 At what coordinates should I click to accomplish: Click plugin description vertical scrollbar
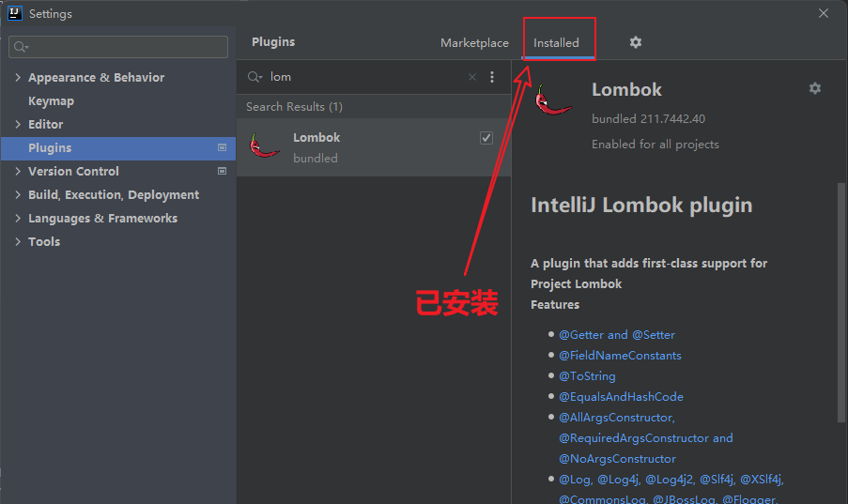coord(841,303)
